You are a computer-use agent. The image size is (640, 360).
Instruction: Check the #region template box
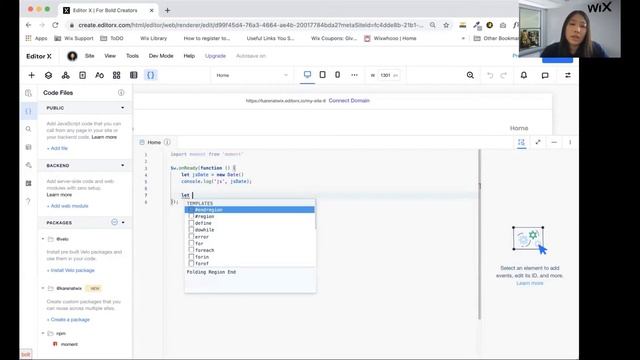(191, 216)
